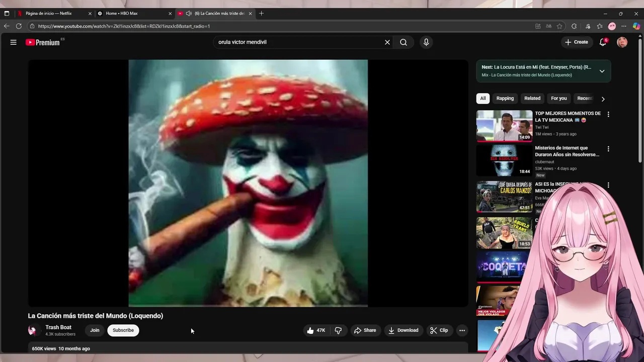This screenshot has height=362, width=644.
Task: Open the YouTube account avatar menu
Action: click(x=622, y=42)
